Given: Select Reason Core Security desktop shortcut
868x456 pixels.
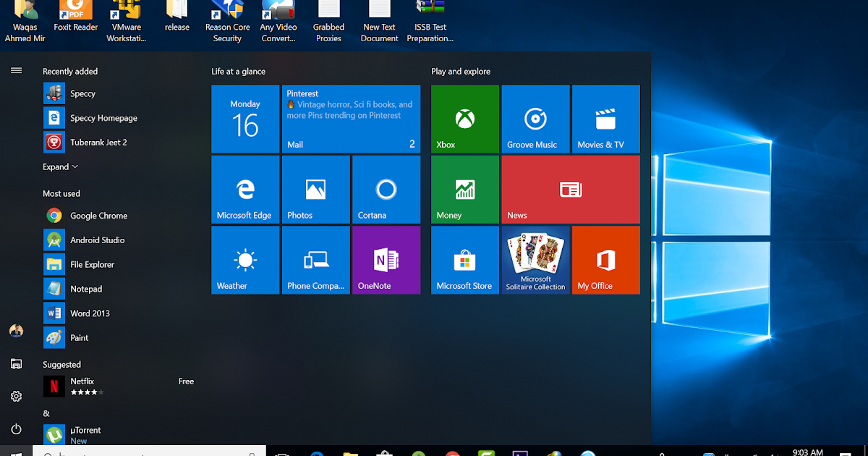Looking at the screenshot, I should pos(227,22).
